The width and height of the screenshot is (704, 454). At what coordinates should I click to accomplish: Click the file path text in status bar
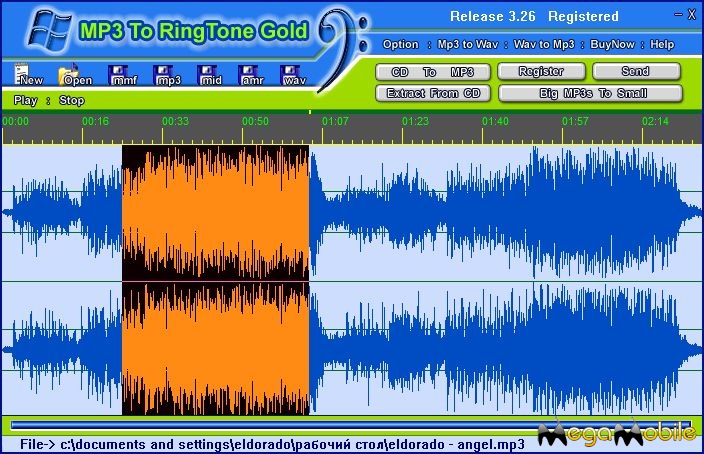pyautogui.click(x=272, y=445)
